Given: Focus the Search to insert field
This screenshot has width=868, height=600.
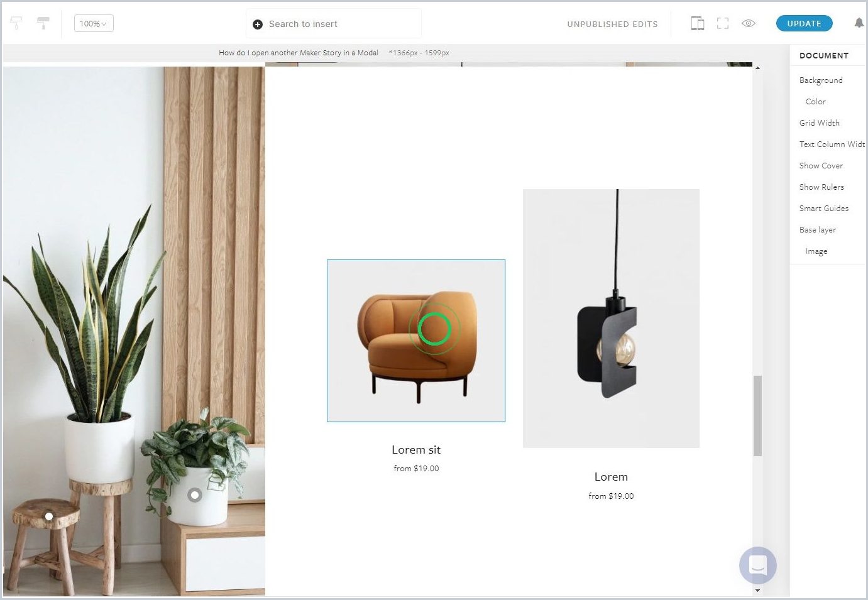Looking at the screenshot, I should coord(334,24).
